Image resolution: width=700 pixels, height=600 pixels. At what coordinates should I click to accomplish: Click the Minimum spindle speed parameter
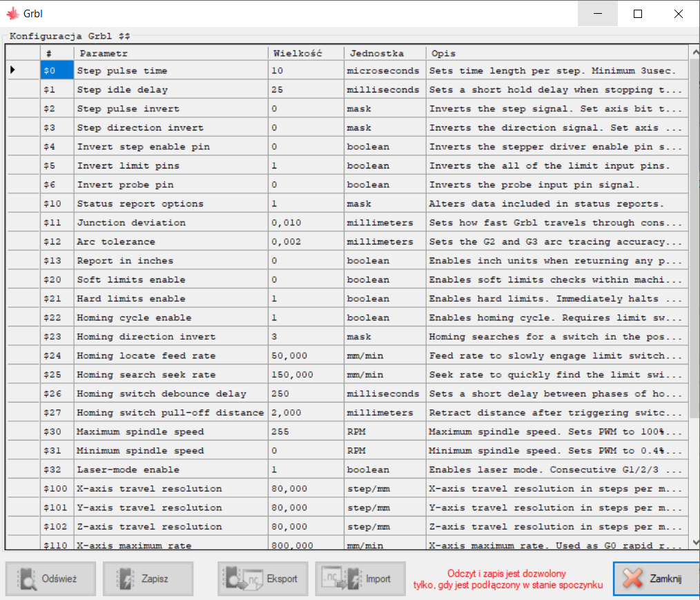pyautogui.click(x=171, y=450)
